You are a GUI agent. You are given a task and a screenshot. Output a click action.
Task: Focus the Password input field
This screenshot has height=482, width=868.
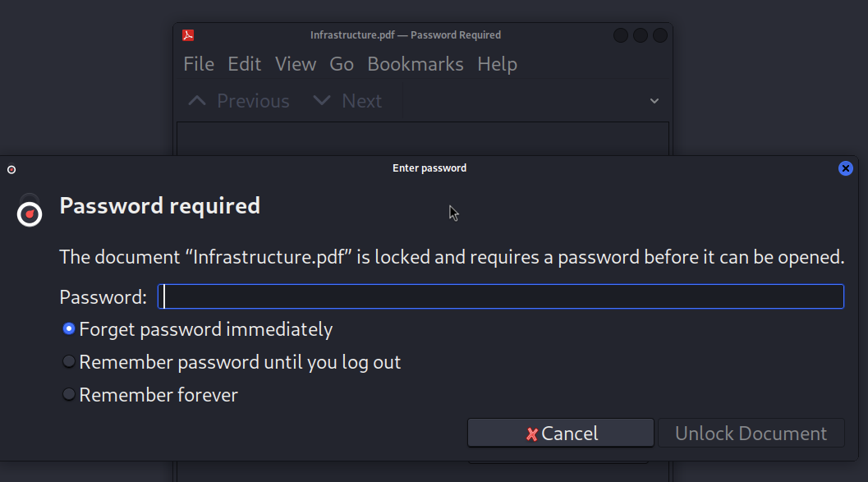[501, 296]
